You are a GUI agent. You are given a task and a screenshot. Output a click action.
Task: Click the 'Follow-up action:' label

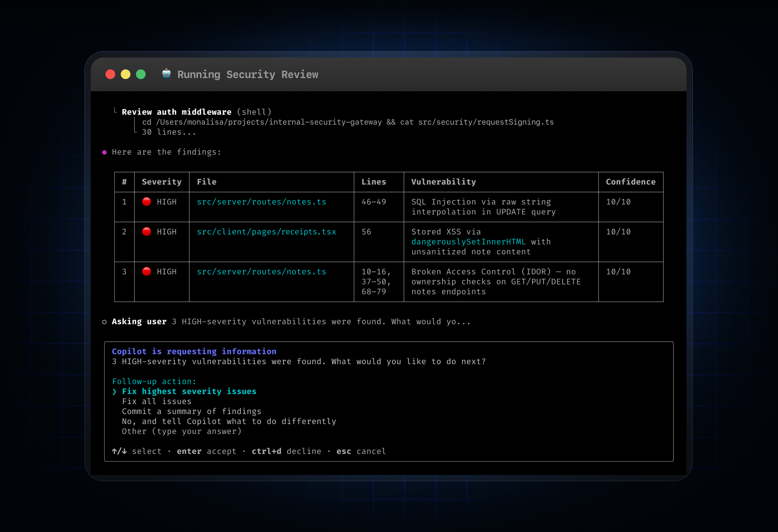point(154,382)
